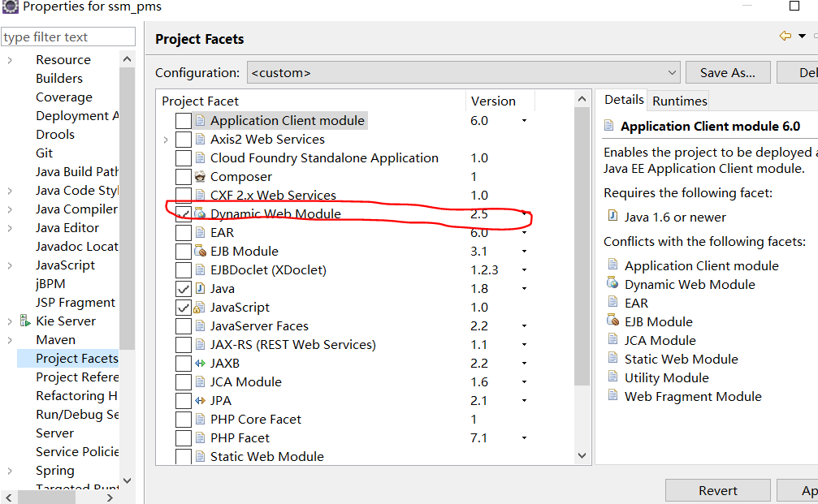Screen dimensions: 818x504
Task: Click the Version column header
Action: 493,101
